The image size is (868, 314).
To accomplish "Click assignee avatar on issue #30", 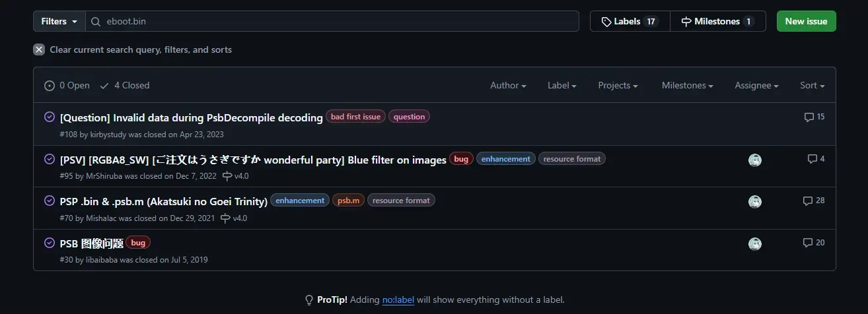I will 755,244.
